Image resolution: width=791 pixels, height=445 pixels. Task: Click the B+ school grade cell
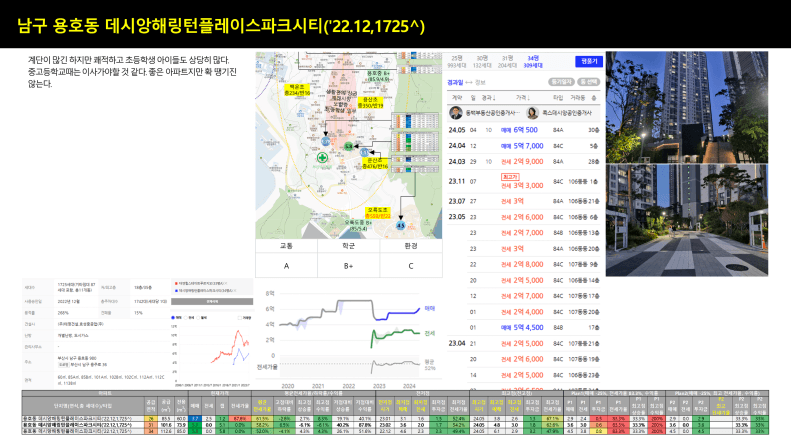pos(349,266)
